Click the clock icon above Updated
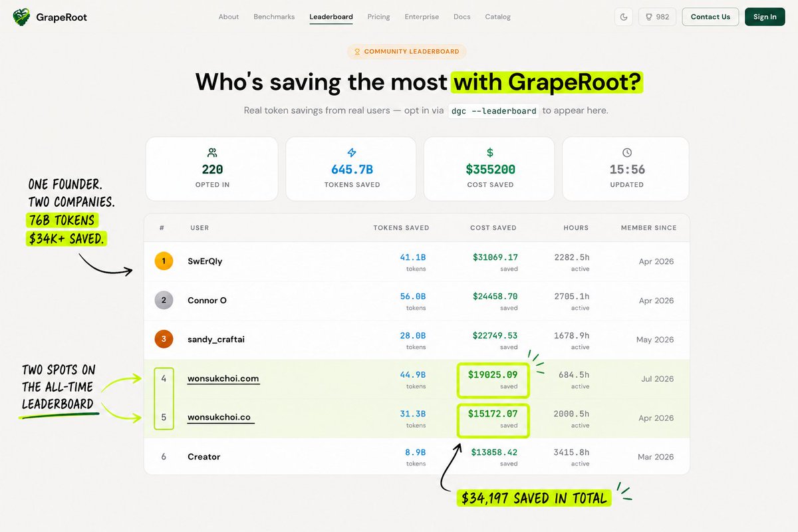The width and height of the screenshot is (798, 532). [x=627, y=152]
